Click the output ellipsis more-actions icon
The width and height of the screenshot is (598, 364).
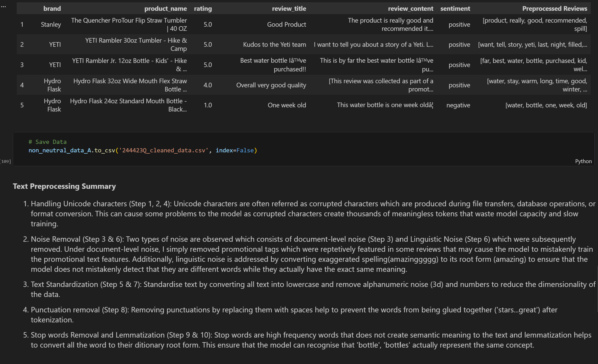[x=3, y=7]
